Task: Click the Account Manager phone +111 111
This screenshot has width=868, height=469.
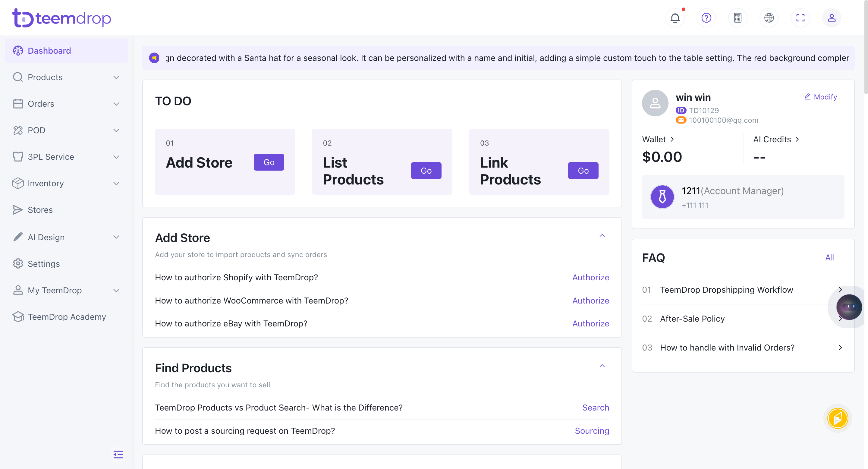Action: click(695, 205)
